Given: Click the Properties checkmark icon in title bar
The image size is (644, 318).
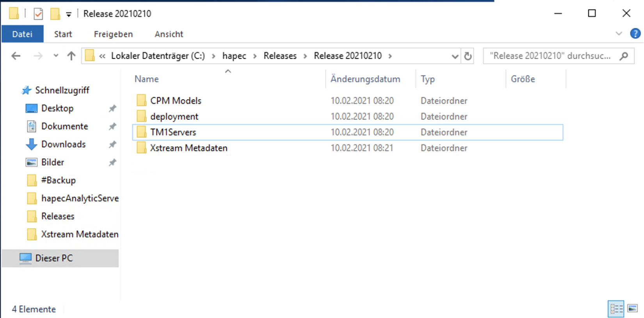Looking at the screenshot, I should 38,14.
